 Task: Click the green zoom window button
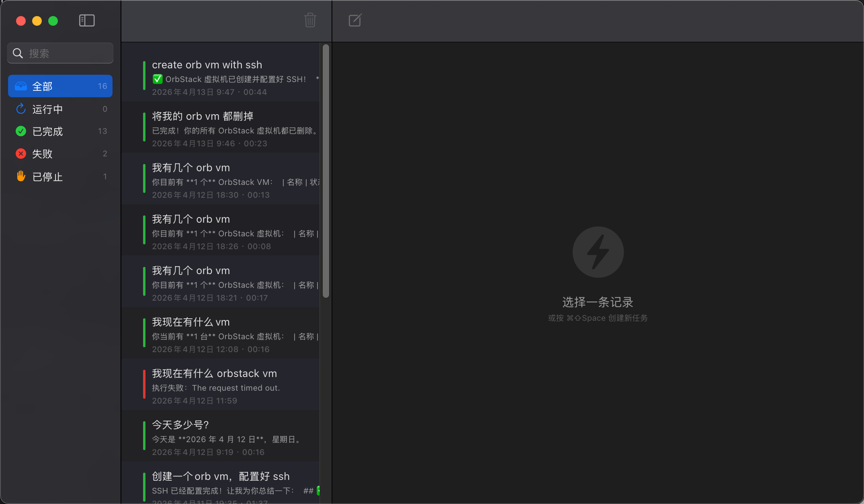coord(53,21)
